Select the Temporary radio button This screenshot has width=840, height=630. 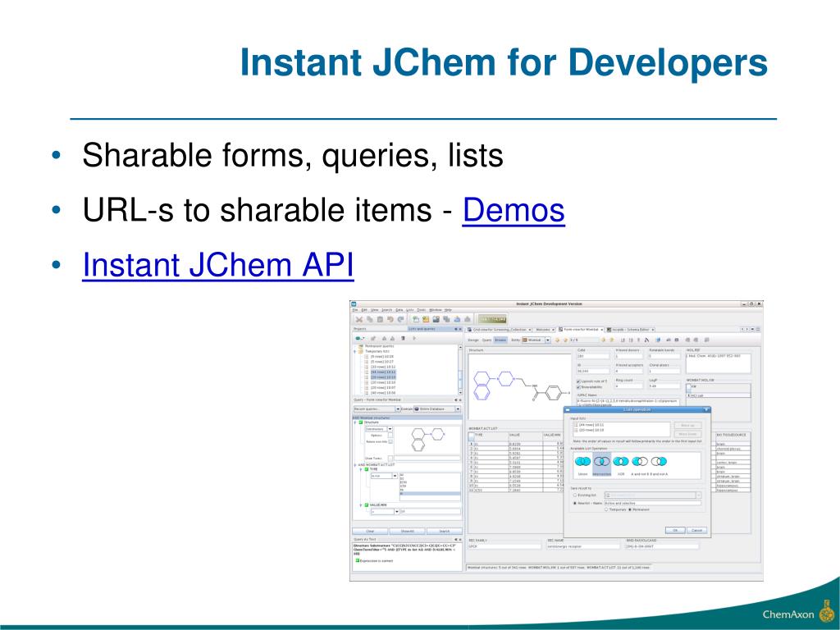point(606,509)
